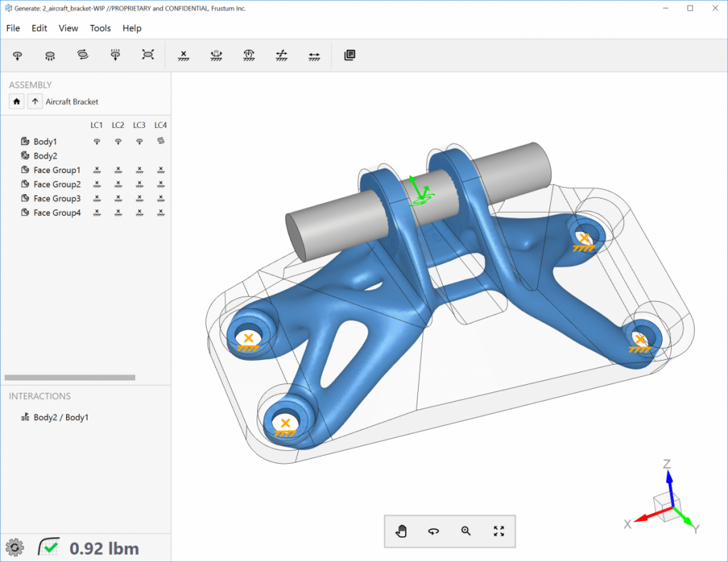Toggle Face Group4's constraint under LC4
The image size is (728, 562).
tap(161, 213)
